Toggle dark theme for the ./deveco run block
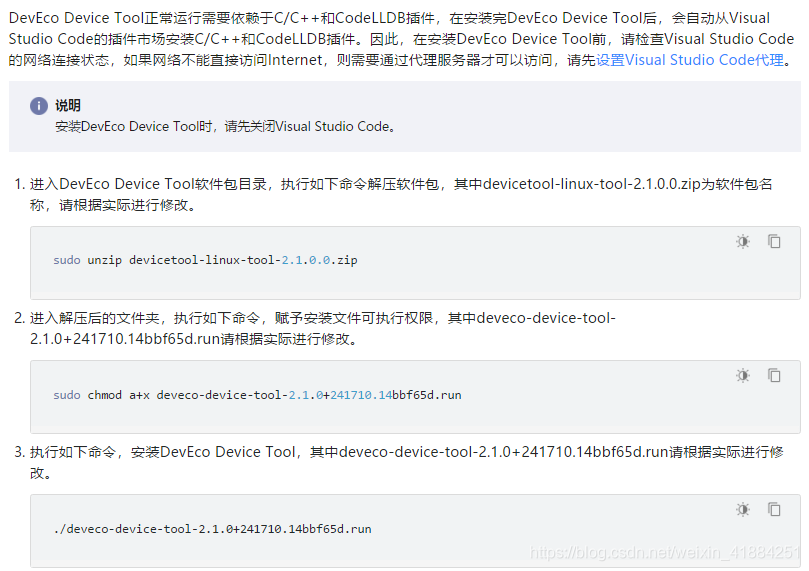Screen dimensions: 809x571 (x=742, y=510)
